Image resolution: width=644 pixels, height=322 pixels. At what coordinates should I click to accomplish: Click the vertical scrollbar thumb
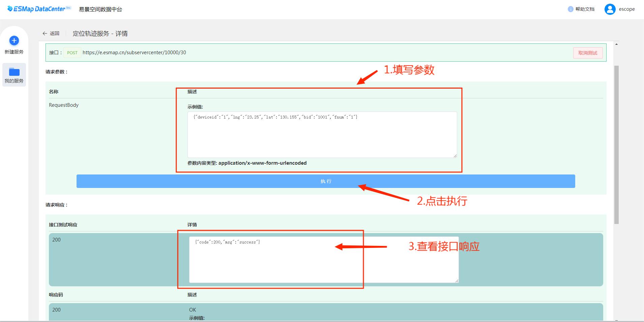(x=616, y=145)
